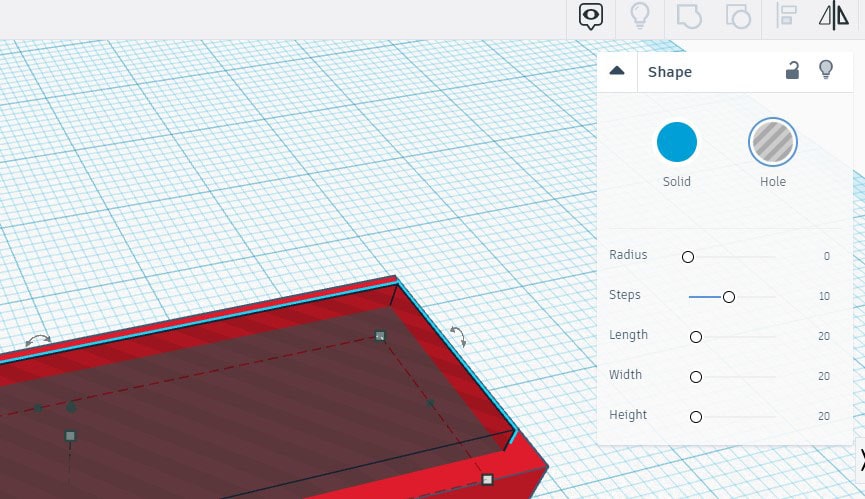Click the Notes tool icon in toolbar
The width and height of the screenshot is (865, 499).
[x=591, y=16]
